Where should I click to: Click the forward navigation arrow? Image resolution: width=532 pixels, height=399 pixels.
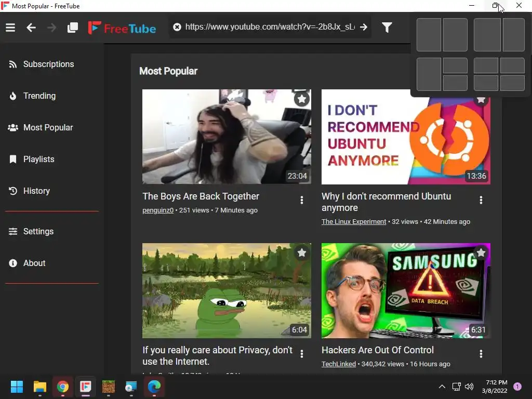coord(51,28)
